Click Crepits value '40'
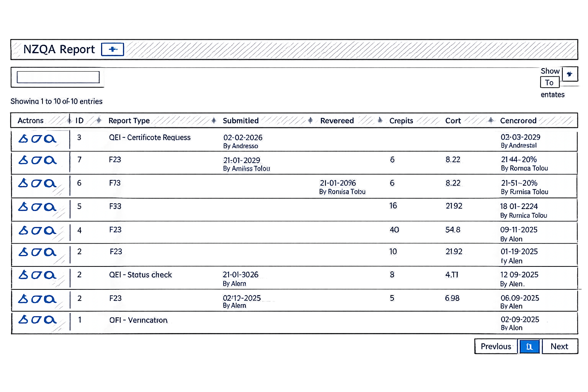The height and width of the screenshot is (392, 588). [394, 230]
